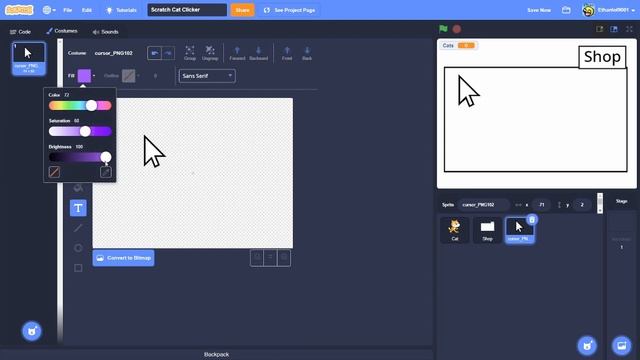The image size is (640, 360).
Task: Click the add costume button
Action: click(x=31, y=331)
